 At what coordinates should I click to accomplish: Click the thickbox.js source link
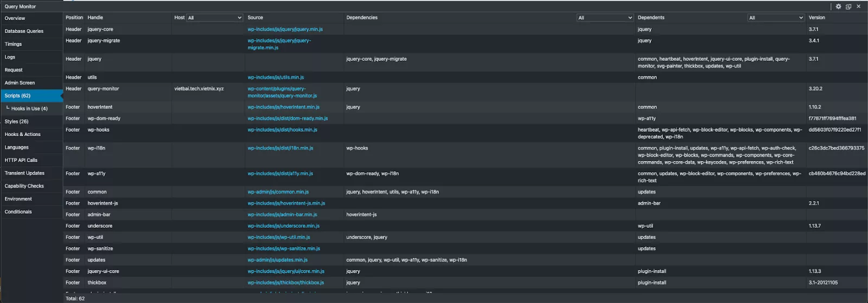tap(285, 283)
